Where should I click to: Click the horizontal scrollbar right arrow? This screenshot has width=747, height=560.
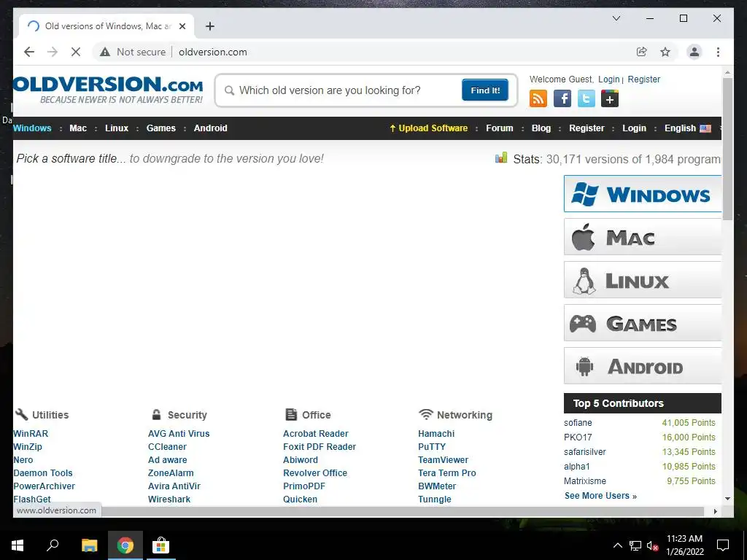coord(716,511)
